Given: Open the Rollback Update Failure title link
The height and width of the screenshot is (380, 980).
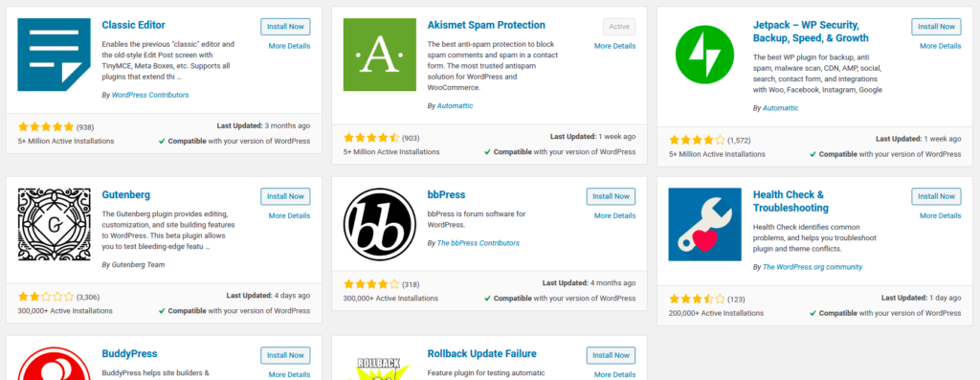Looking at the screenshot, I should click(x=482, y=354).
